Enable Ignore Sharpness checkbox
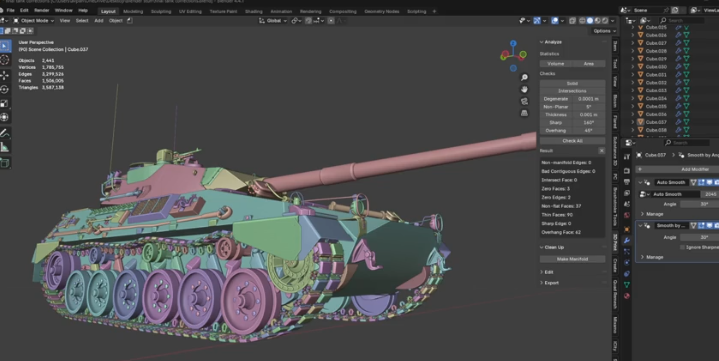 click(x=682, y=247)
